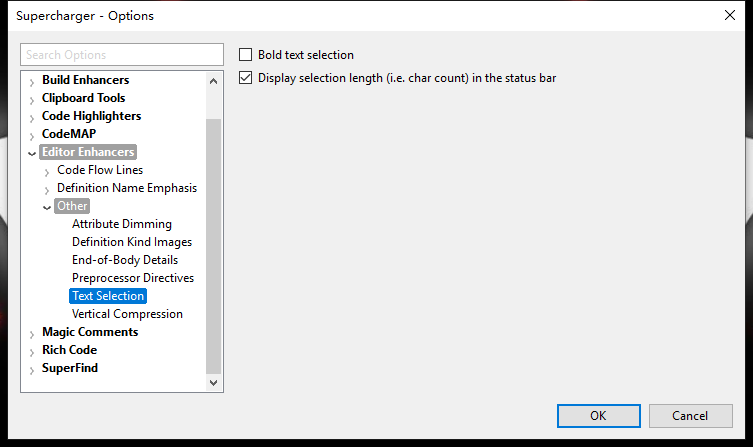Select the Other node

tap(72, 206)
